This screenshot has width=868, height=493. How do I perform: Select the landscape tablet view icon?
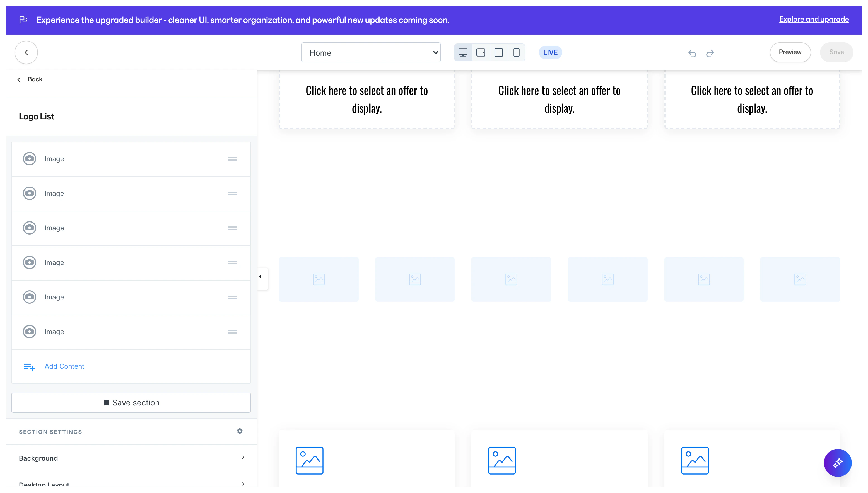point(481,52)
